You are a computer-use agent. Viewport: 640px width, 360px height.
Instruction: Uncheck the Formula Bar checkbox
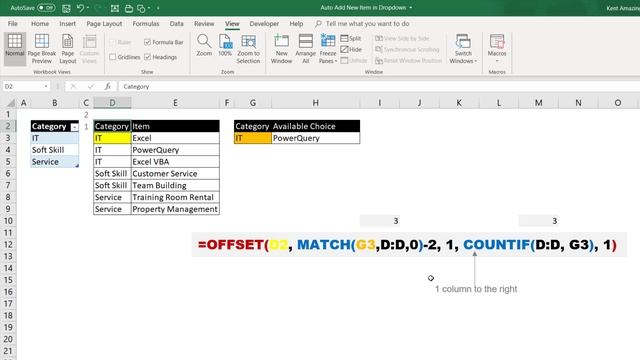147,42
